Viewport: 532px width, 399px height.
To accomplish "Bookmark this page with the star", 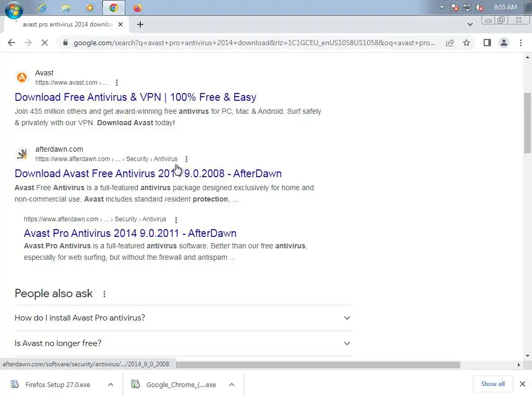I will click(467, 43).
